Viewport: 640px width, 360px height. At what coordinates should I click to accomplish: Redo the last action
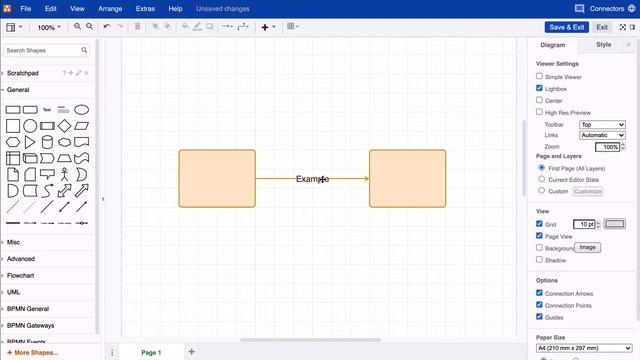point(120,27)
